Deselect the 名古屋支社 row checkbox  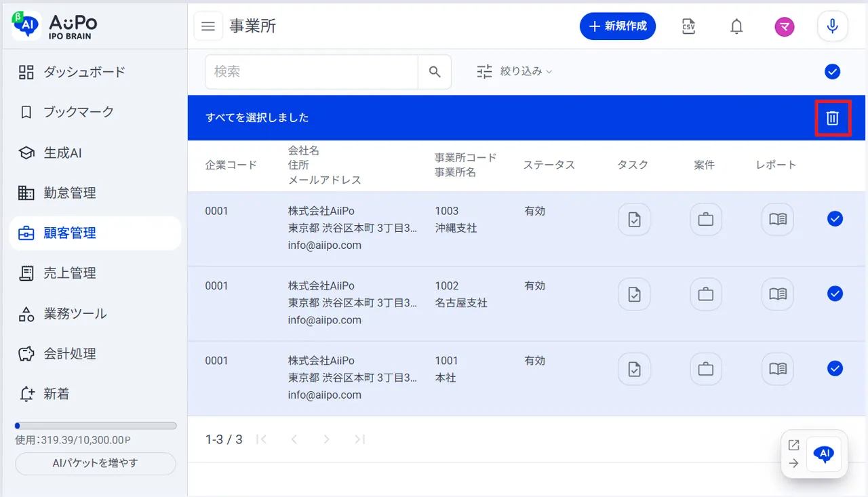pos(835,293)
